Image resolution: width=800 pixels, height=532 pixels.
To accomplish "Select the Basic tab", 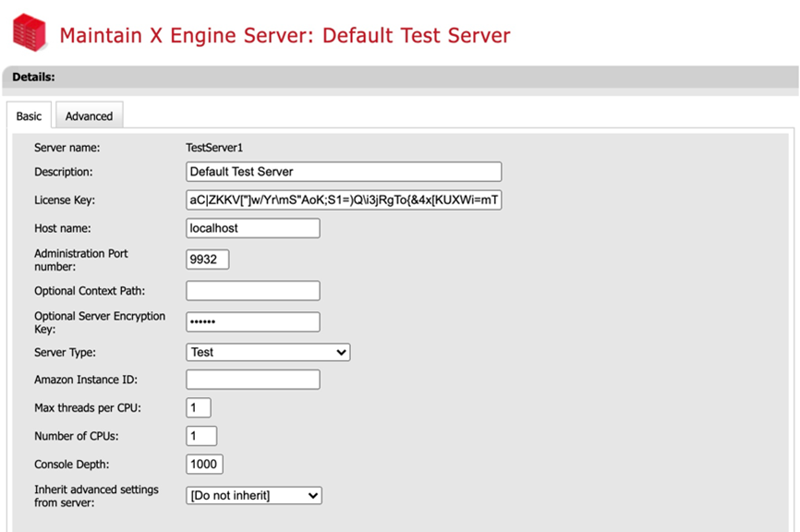I will pyautogui.click(x=29, y=116).
